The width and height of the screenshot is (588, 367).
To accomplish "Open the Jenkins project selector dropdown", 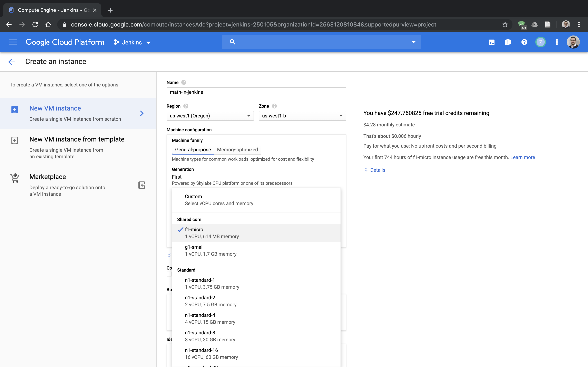I will pos(133,42).
